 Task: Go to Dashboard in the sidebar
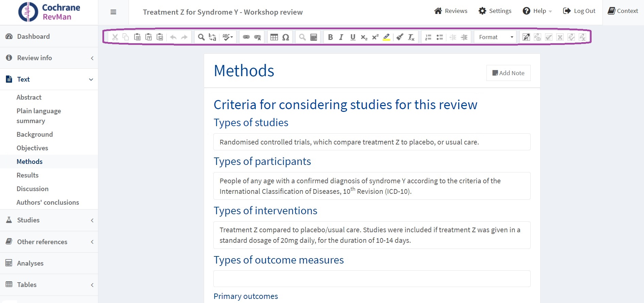click(x=33, y=36)
